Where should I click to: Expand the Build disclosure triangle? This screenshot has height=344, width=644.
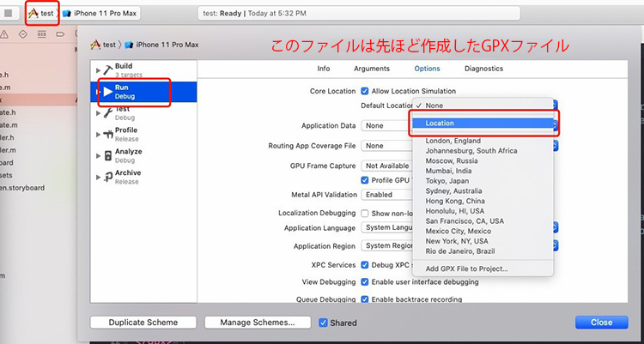click(x=98, y=70)
